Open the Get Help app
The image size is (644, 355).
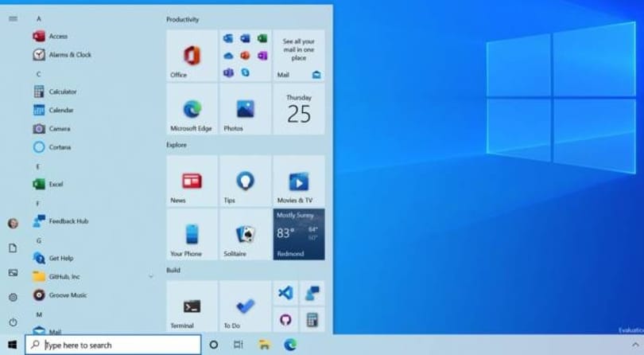53,259
